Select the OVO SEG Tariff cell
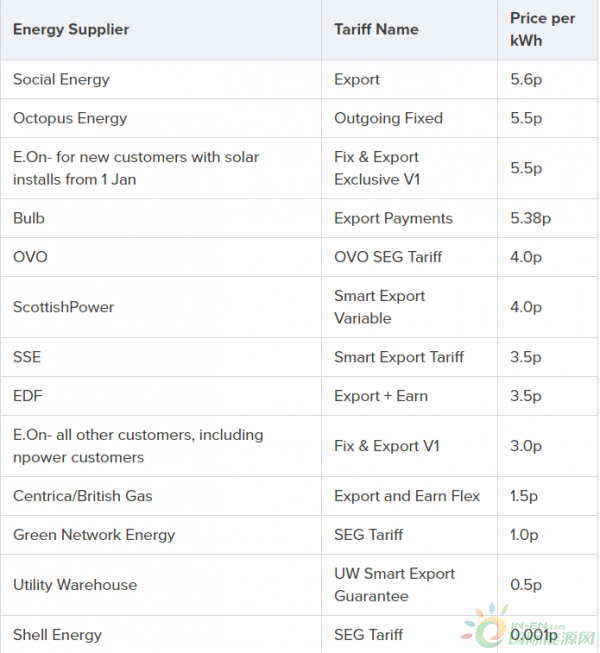Viewport: 600px width, 653px height. pos(409,257)
